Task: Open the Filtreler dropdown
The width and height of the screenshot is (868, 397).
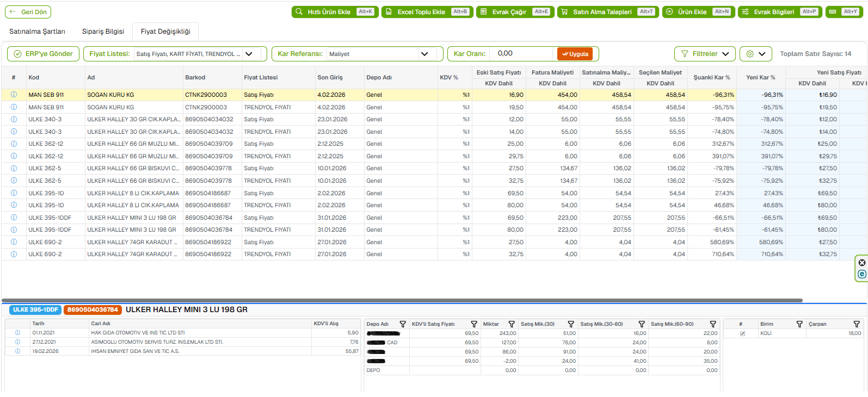Action: pos(705,54)
